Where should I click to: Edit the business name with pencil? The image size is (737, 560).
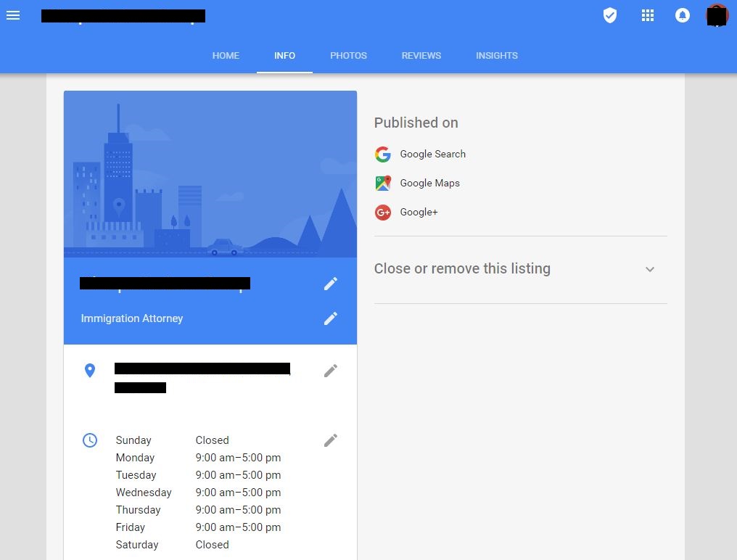pyautogui.click(x=331, y=284)
